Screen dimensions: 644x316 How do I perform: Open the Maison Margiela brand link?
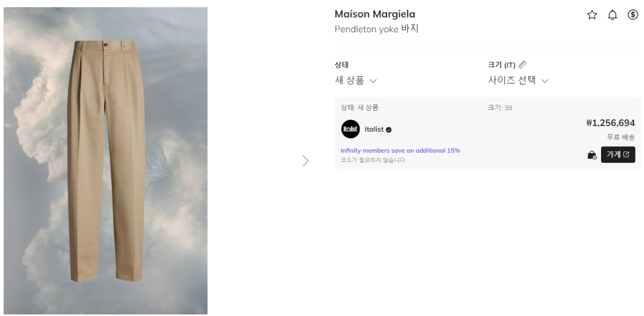point(375,14)
